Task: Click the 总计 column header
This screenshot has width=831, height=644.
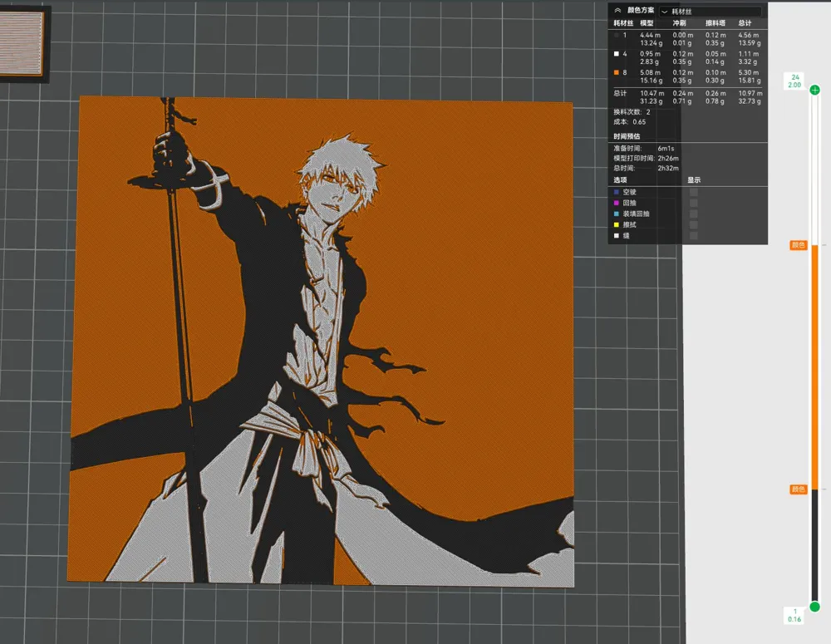Action: coord(745,23)
